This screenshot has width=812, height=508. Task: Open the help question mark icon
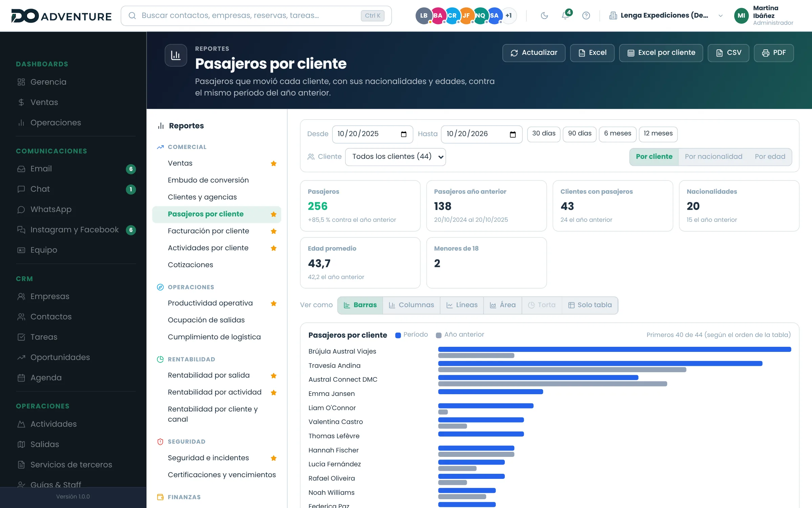click(x=586, y=16)
